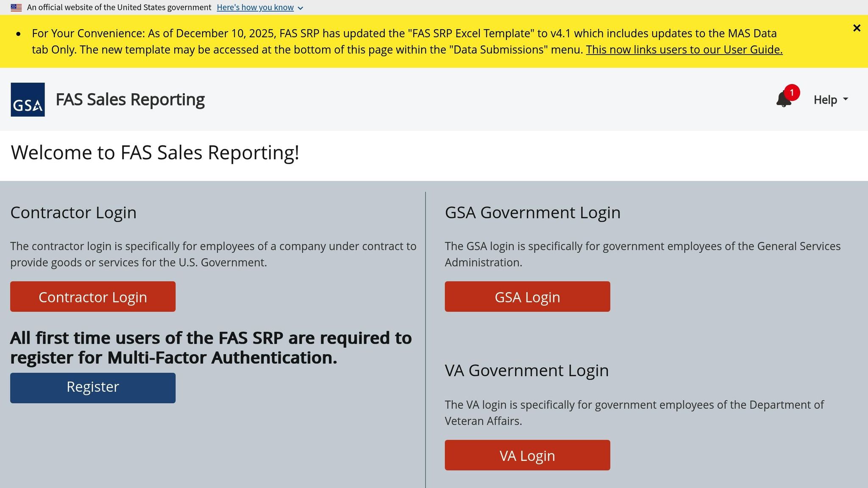Image resolution: width=868 pixels, height=488 pixels.
Task: Dismiss the yellow announcement with the X
Action: pyautogui.click(x=857, y=28)
